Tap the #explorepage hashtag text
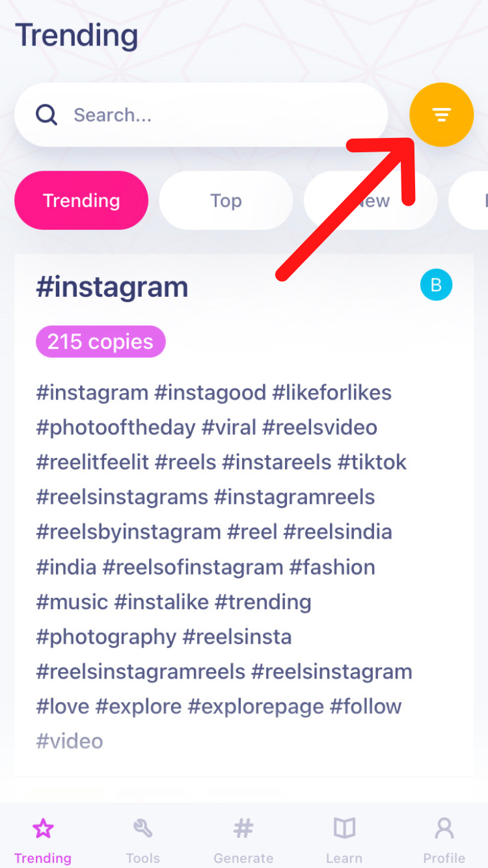The image size is (488, 868). coord(256,706)
